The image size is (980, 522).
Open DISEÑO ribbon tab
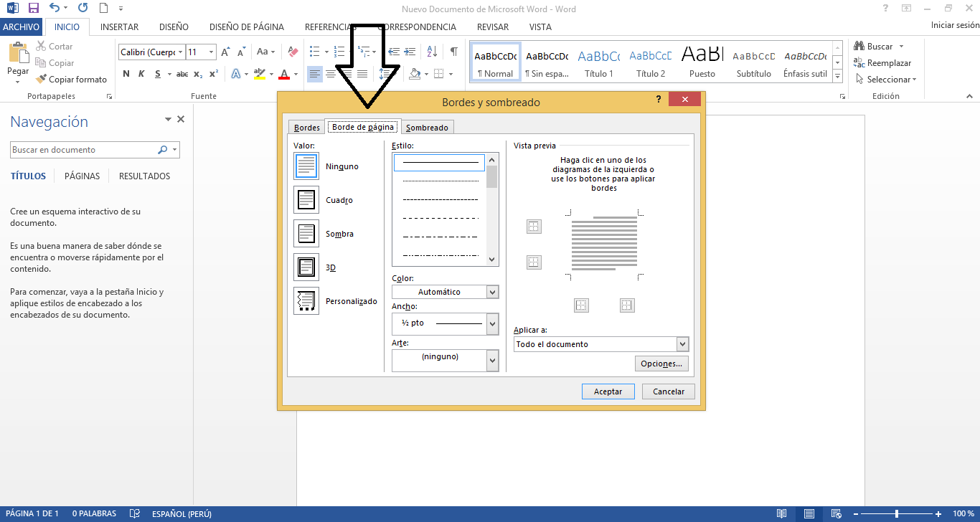coord(174,27)
